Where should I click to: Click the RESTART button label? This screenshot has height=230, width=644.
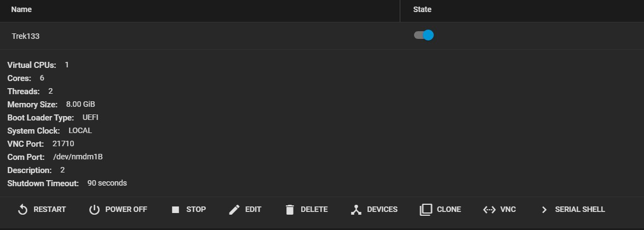coord(50,209)
